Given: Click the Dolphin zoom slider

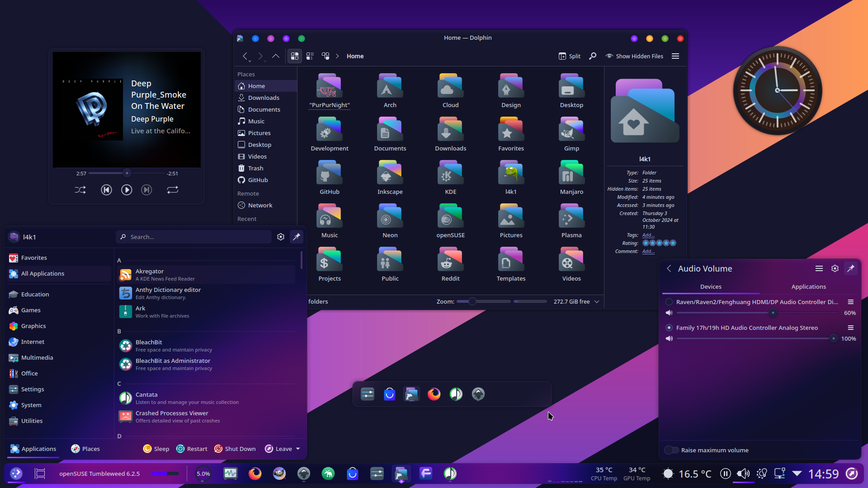Looking at the screenshot, I should coord(484,301).
